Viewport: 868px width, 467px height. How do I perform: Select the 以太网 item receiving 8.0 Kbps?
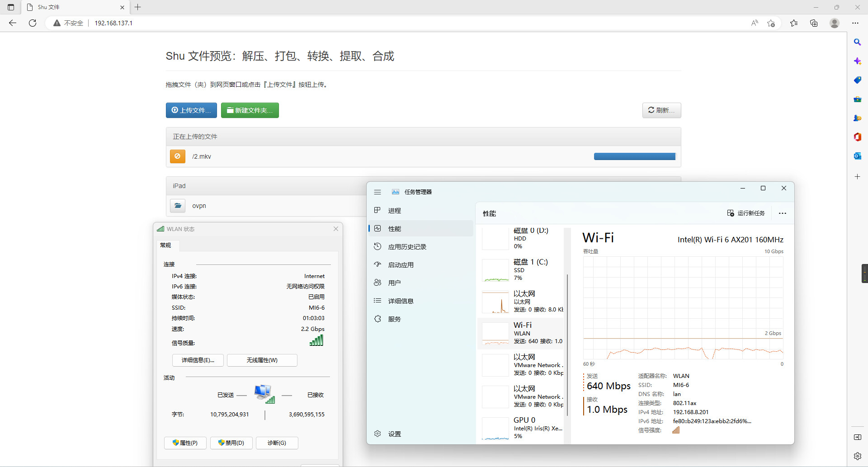pyautogui.click(x=520, y=302)
